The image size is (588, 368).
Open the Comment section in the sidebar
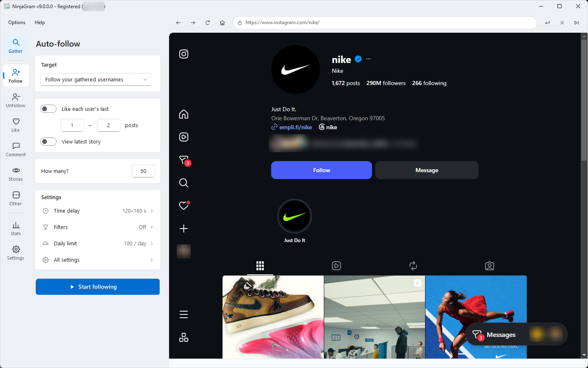16,150
